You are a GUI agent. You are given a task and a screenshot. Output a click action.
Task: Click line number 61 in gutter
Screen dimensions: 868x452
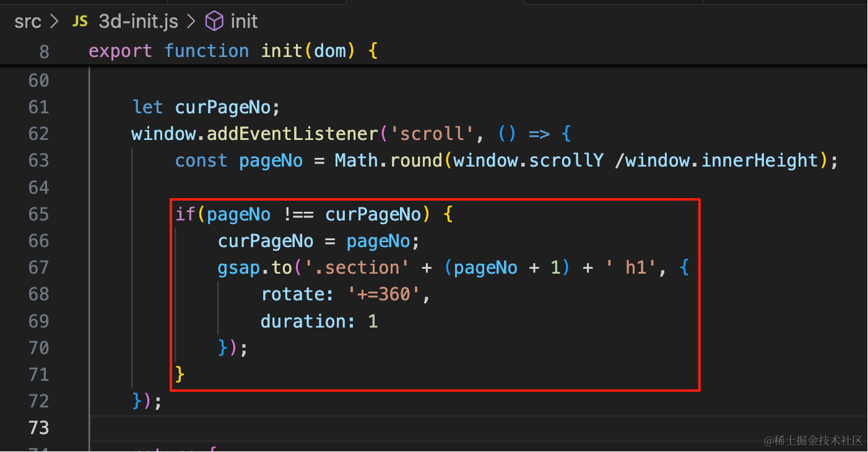[x=39, y=108]
